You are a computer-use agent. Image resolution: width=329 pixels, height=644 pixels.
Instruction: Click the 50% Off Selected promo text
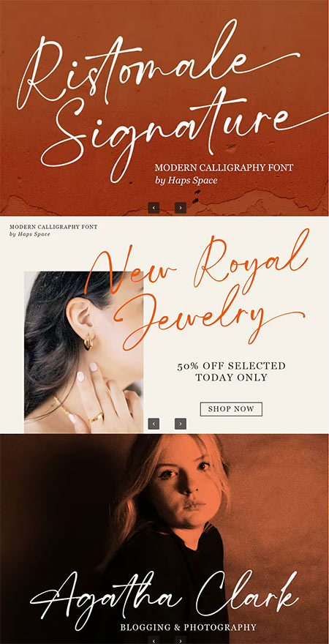coord(231,366)
